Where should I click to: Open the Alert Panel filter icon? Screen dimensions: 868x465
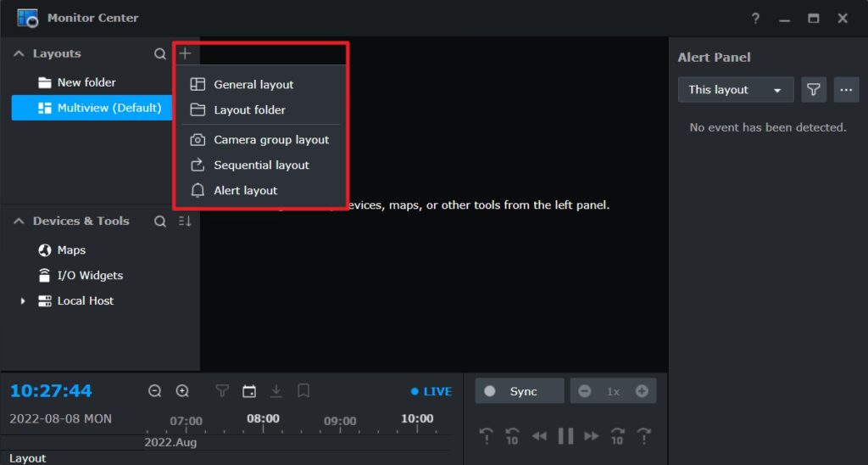click(814, 90)
